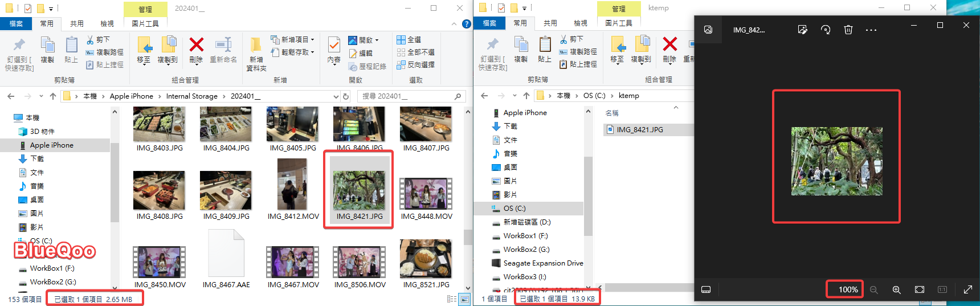
Task: Open the three-dots more menu in Photos
Action: (871, 30)
